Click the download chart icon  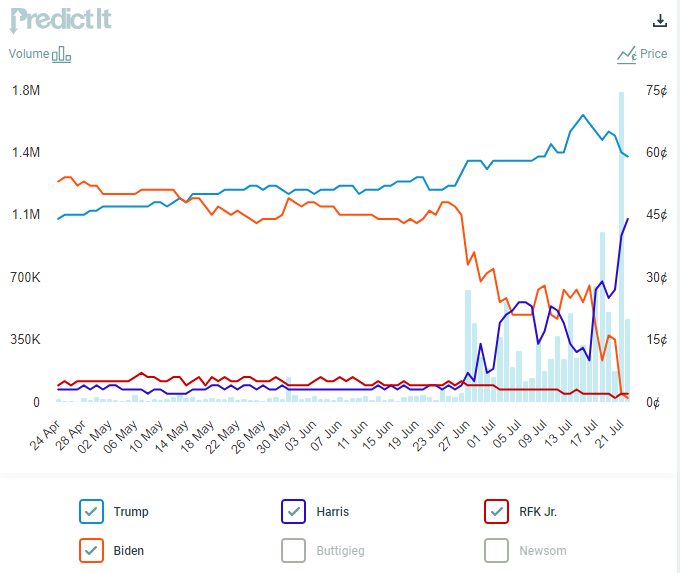(659, 21)
